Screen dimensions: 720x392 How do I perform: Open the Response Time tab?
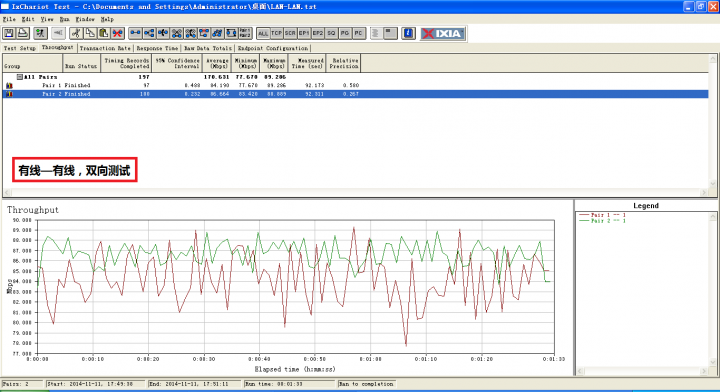pyautogui.click(x=157, y=48)
